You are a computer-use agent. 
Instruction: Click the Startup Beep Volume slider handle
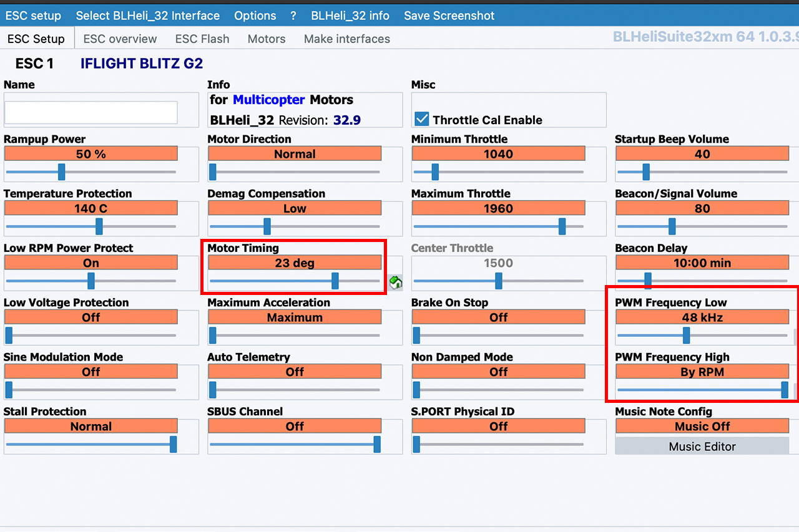646,172
